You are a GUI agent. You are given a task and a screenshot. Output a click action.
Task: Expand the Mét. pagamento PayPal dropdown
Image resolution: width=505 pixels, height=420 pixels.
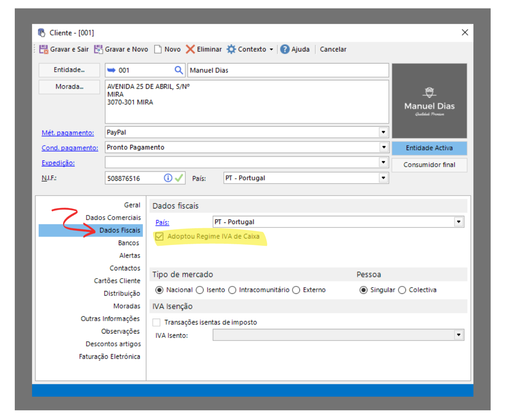click(x=383, y=132)
